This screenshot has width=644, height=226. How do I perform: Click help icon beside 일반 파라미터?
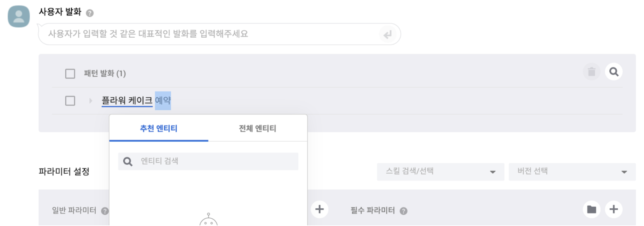[x=105, y=211]
